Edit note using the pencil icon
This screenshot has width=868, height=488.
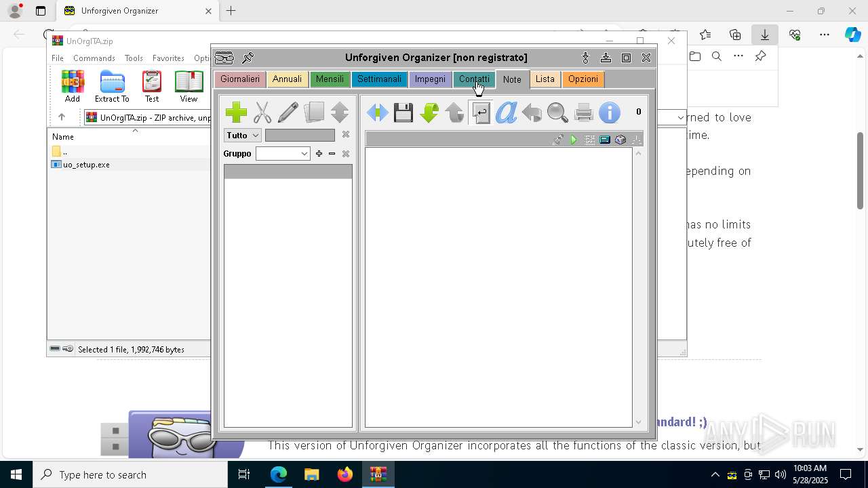tap(288, 112)
